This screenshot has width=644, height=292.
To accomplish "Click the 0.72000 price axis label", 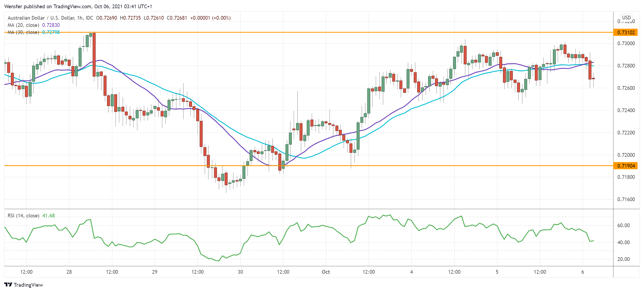I will [x=626, y=155].
